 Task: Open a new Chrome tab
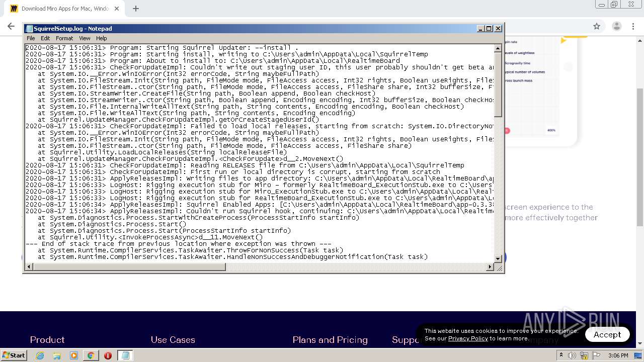click(136, 9)
